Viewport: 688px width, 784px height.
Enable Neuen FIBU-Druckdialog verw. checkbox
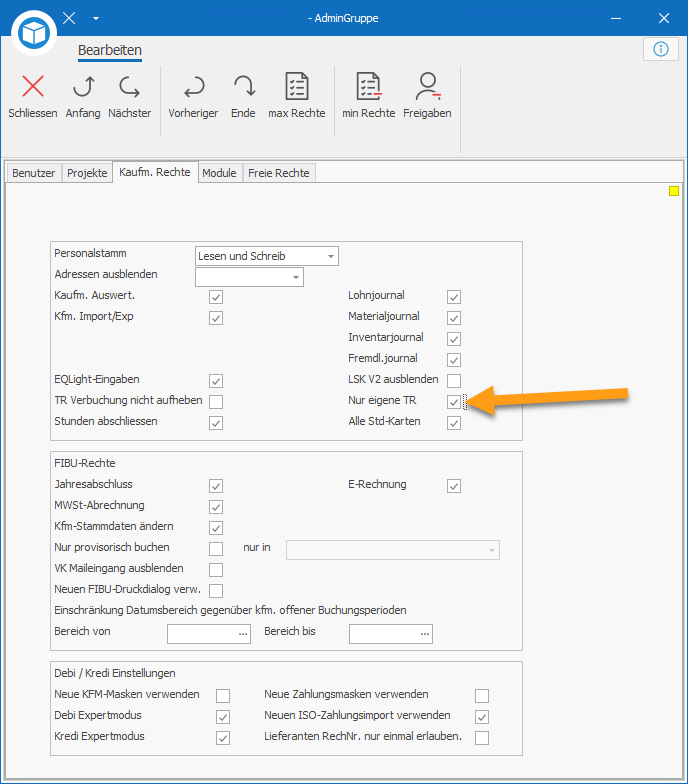coord(216,591)
